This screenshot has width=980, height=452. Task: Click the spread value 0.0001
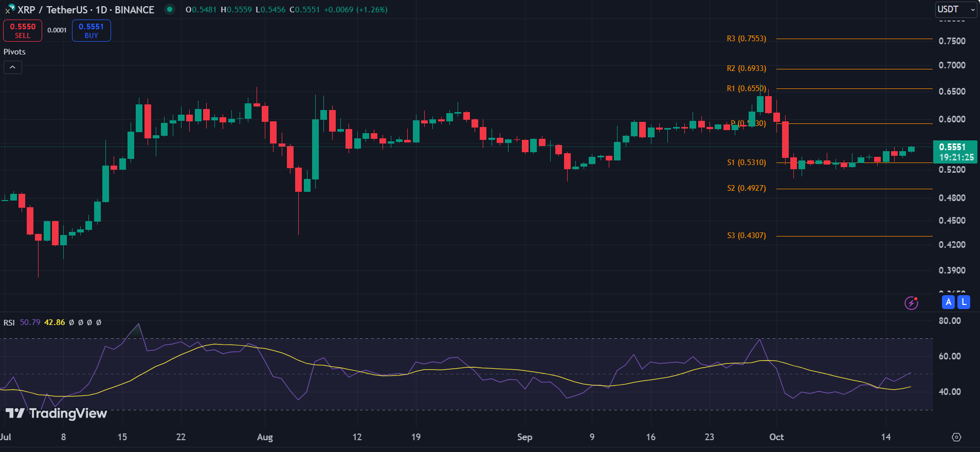click(57, 30)
